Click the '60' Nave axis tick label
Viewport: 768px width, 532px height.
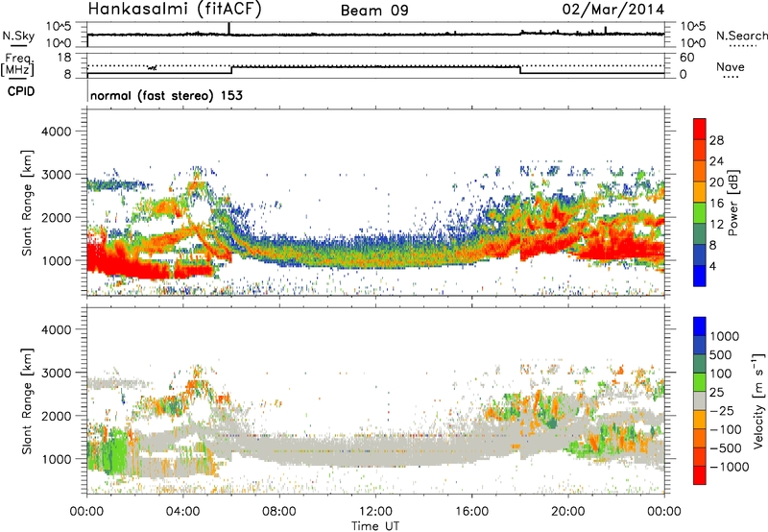click(686, 58)
